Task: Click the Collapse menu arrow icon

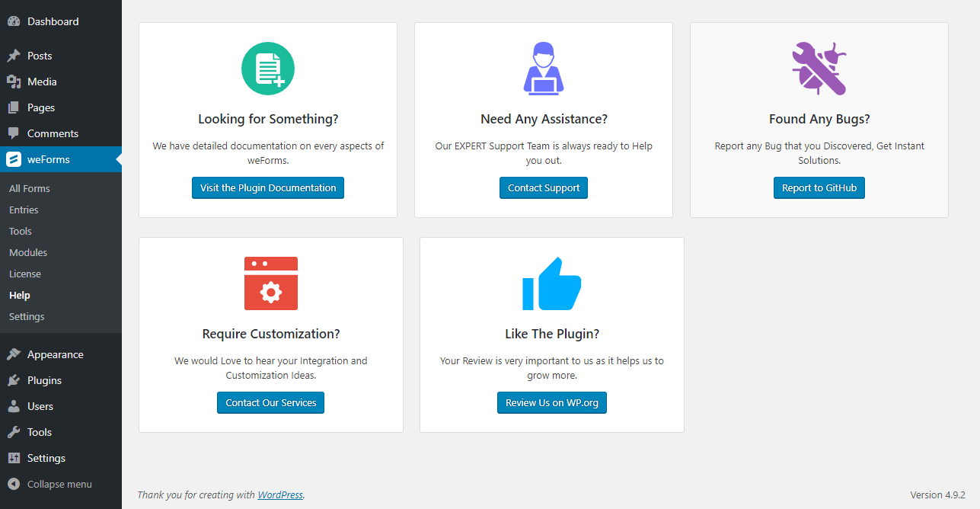Action: [x=14, y=484]
